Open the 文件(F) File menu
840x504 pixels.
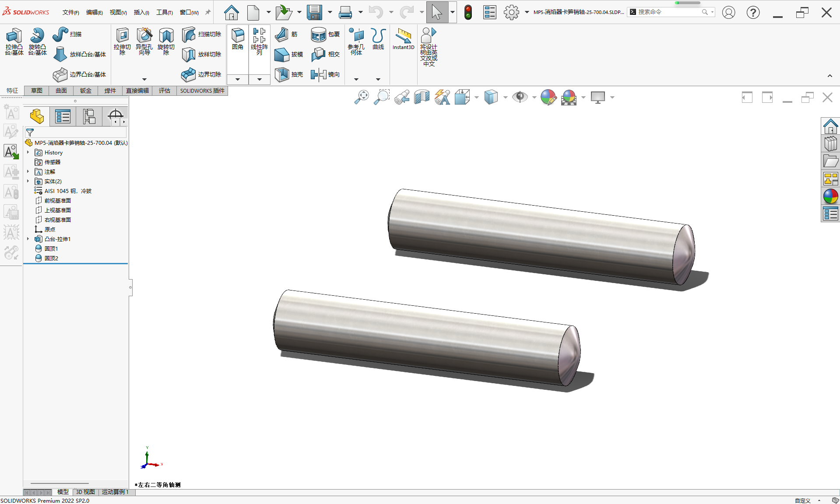click(x=70, y=12)
